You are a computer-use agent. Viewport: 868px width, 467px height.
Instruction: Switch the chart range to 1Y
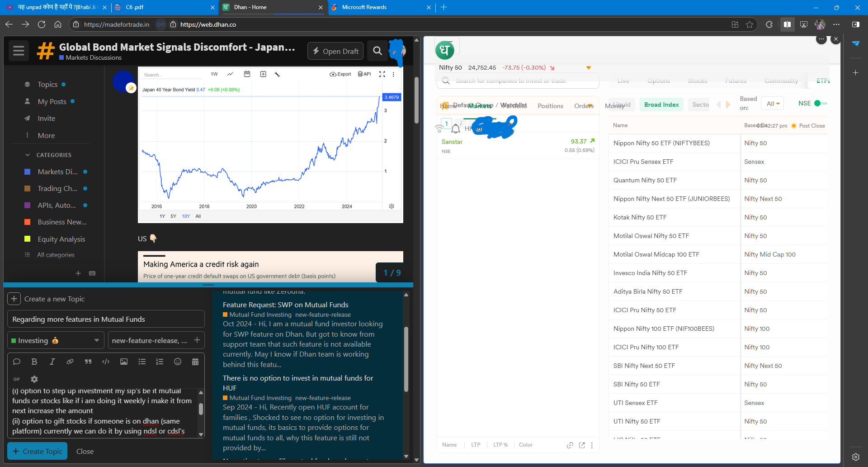click(x=162, y=216)
